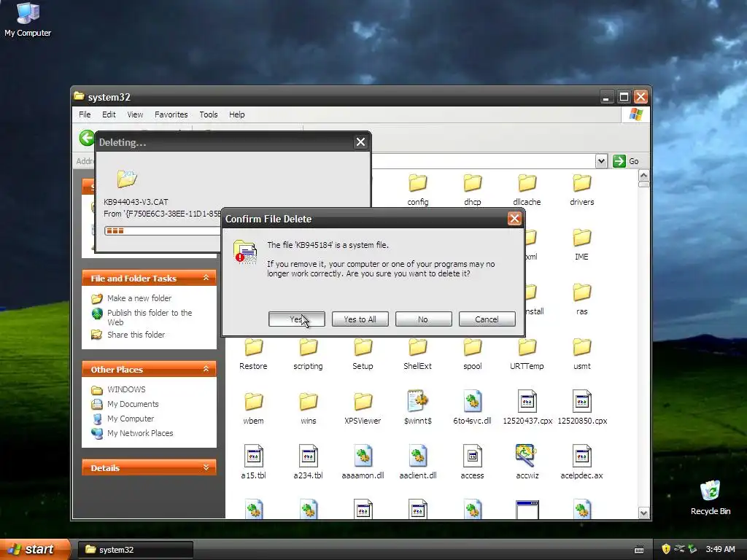Click the green Back arrow button
Viewport: 747px width, 560px height.
[87, 138]
